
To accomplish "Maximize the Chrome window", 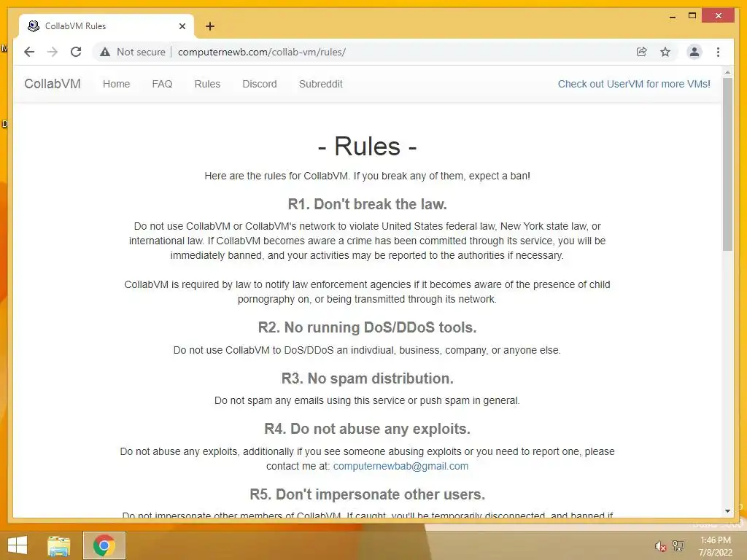I will point(692,16).
